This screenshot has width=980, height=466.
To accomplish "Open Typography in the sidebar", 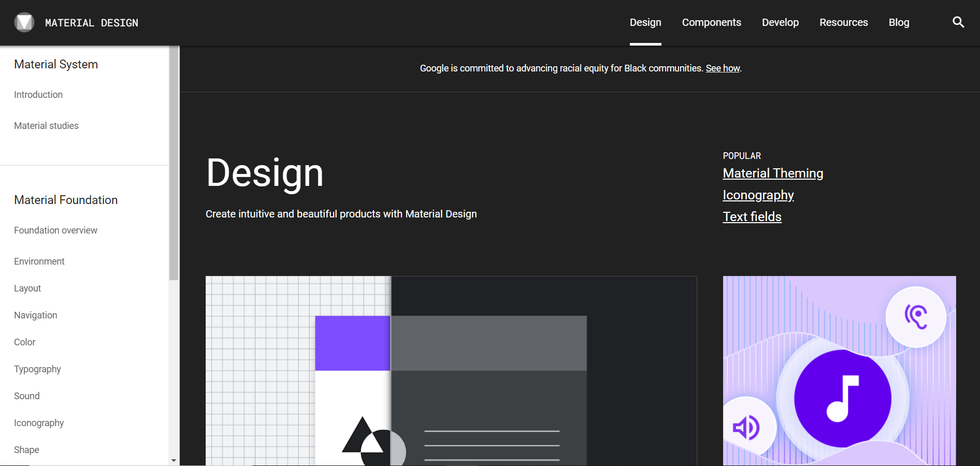I will click(37, 369).
